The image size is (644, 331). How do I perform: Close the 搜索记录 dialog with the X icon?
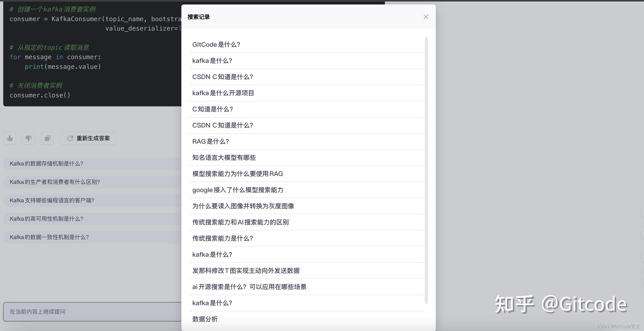[426, 16]
